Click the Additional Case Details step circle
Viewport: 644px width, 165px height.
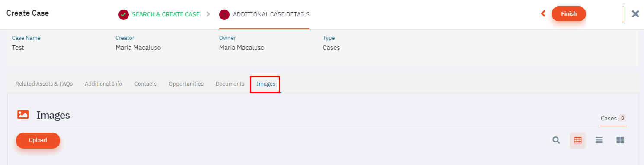tap(224, 15)
